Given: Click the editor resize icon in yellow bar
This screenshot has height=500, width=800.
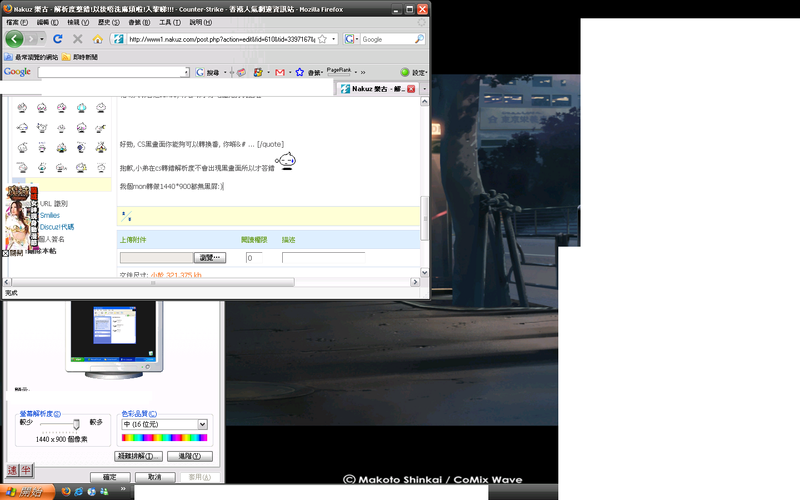Looking at the screenshot, I should point(127,216).
